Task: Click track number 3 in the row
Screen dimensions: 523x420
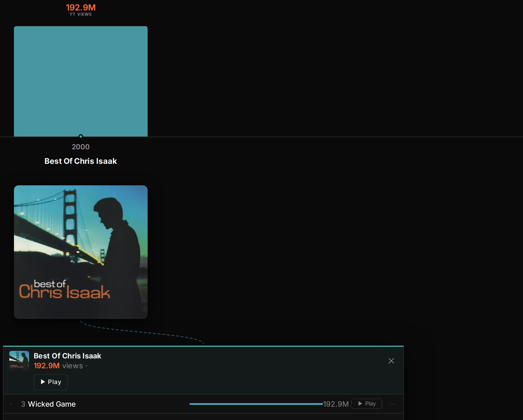Action: pos(23,404)
